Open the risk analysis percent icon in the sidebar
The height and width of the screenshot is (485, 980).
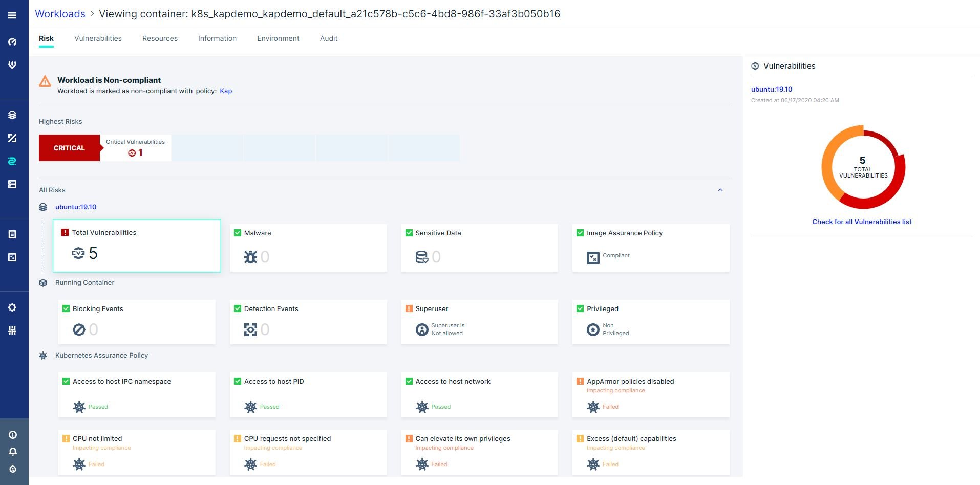13,138
